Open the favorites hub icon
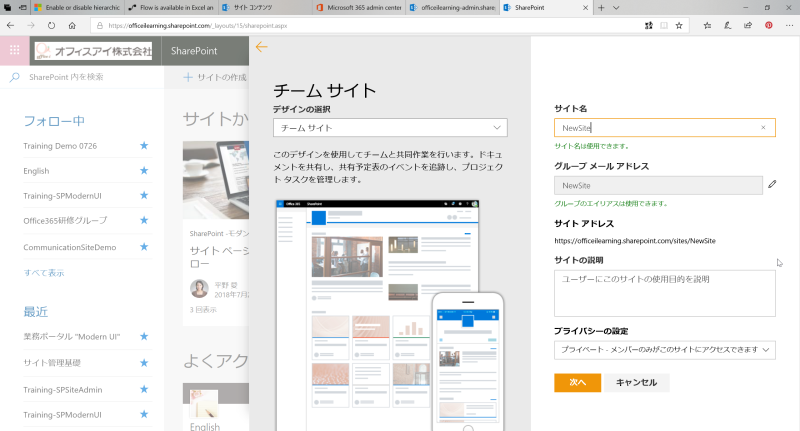 coord(707,26)
